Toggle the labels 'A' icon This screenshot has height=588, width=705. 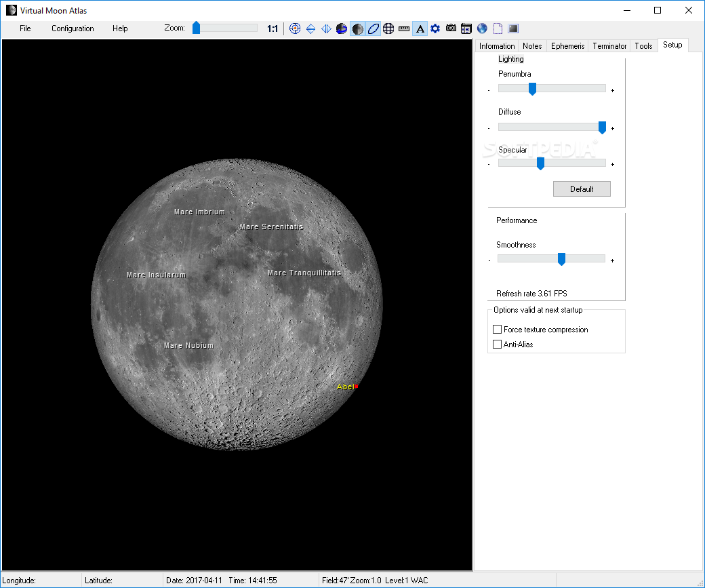[x=420, y=28]
